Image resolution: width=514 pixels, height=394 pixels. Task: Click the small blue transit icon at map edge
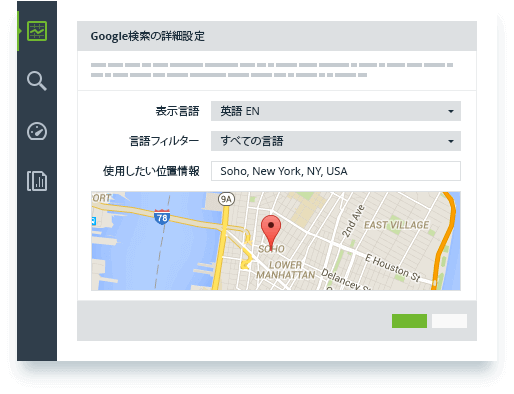click(94, 221)
